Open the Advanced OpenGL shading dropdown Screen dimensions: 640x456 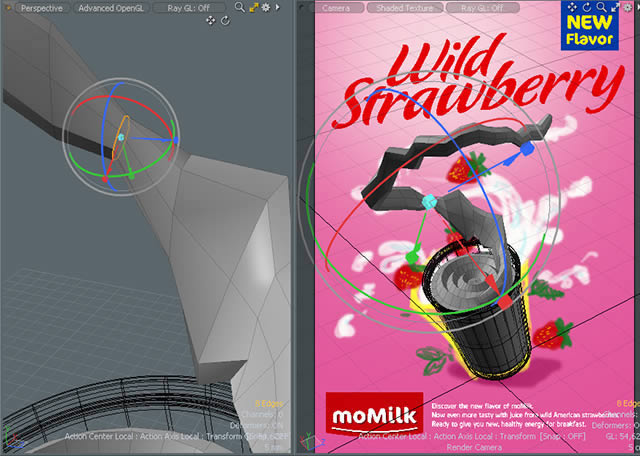(111, 8)
